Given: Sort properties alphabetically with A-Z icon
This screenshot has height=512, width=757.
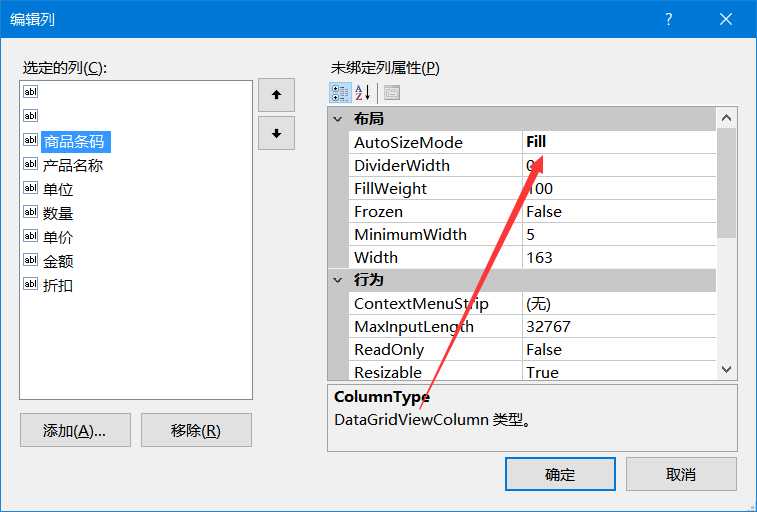Looking at the screenshot, I should click(x=363, y=92).
